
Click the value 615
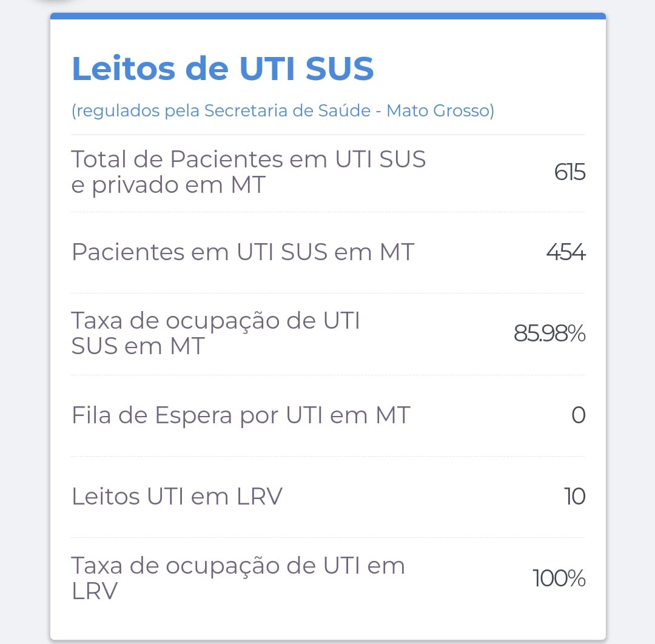(x=569, y=172)
